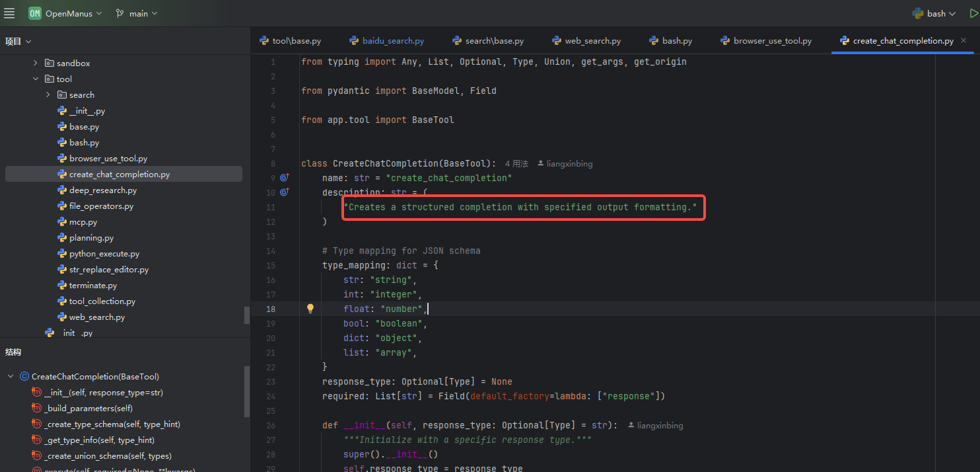Expand the sandbox folder
The width and height of the screenshot is (980, 472).
(x=35, y=63)
